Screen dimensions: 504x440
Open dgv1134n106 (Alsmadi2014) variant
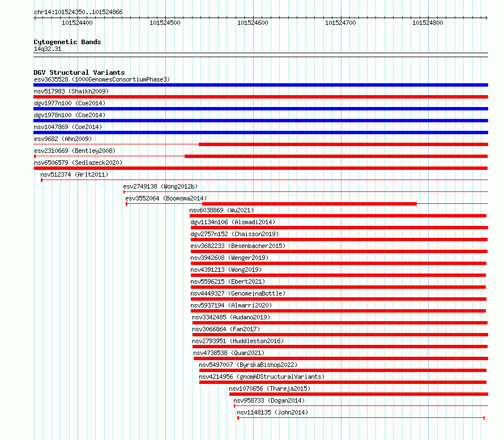point(233,222)
